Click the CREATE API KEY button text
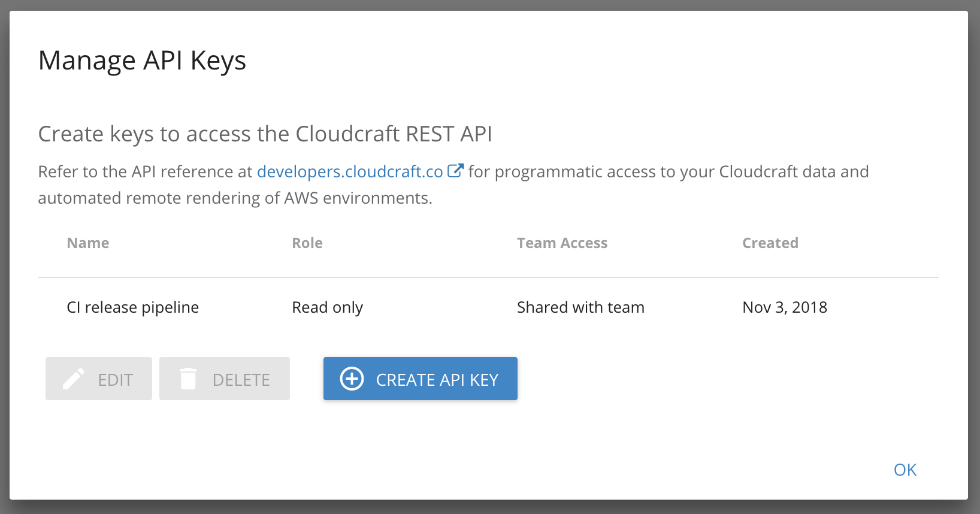The height and width of the screenshot is (514, 980). click(x=437, y=380)
